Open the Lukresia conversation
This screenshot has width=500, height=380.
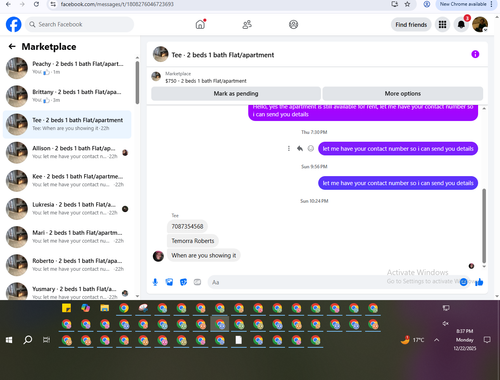67,209
